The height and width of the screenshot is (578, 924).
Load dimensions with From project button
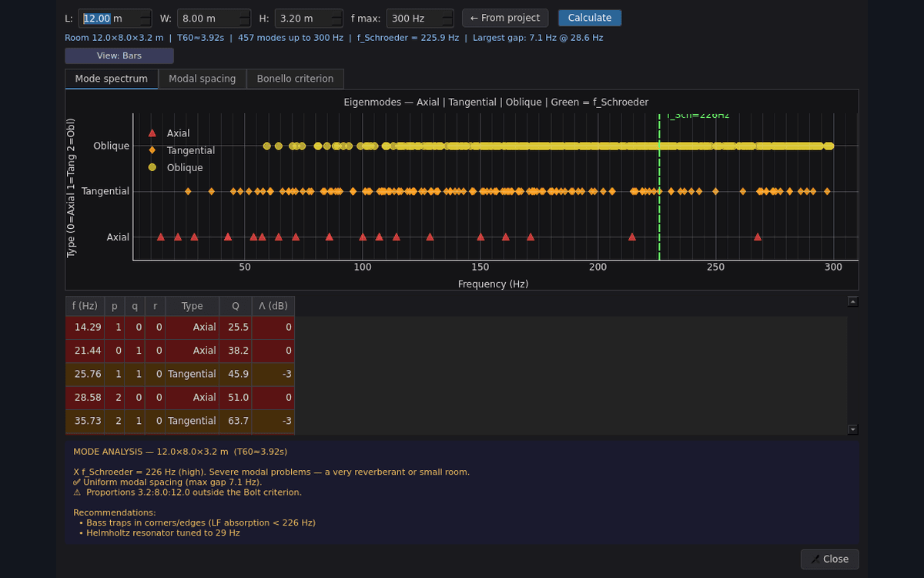[505, 18]
